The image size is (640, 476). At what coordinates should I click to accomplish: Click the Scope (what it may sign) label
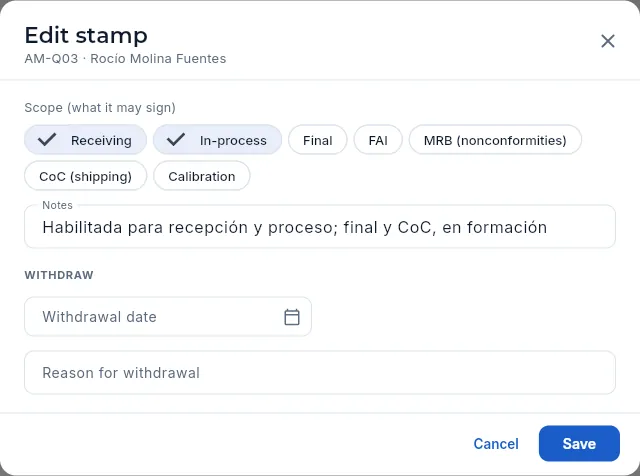(x=100, y=108)
